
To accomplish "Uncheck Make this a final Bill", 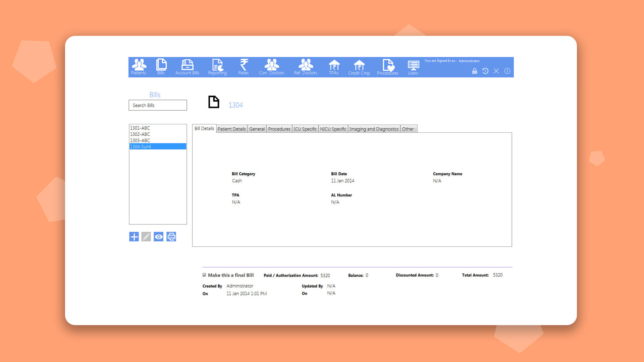I will [x=204, y=275].
